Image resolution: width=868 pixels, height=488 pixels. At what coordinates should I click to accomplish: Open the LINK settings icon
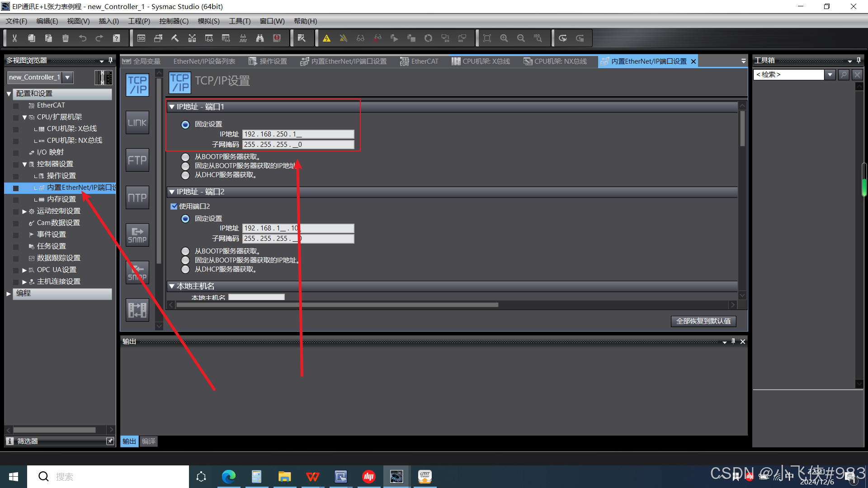pos(137,122)
